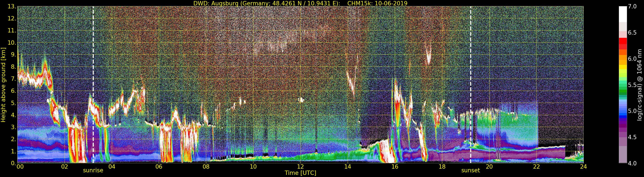
Task: Click time axis tick "02"
Action: [x=65, y=167]
